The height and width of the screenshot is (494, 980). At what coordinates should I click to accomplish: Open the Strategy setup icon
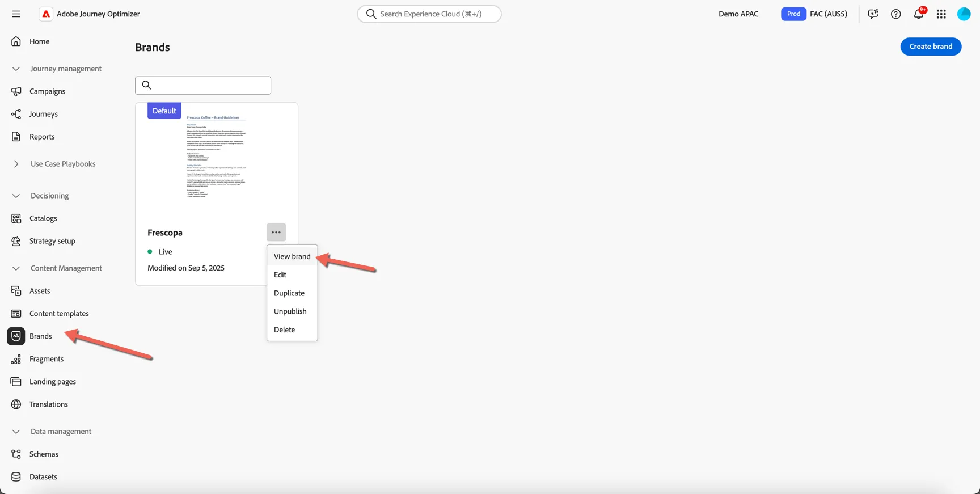click(x=16, y=241)
